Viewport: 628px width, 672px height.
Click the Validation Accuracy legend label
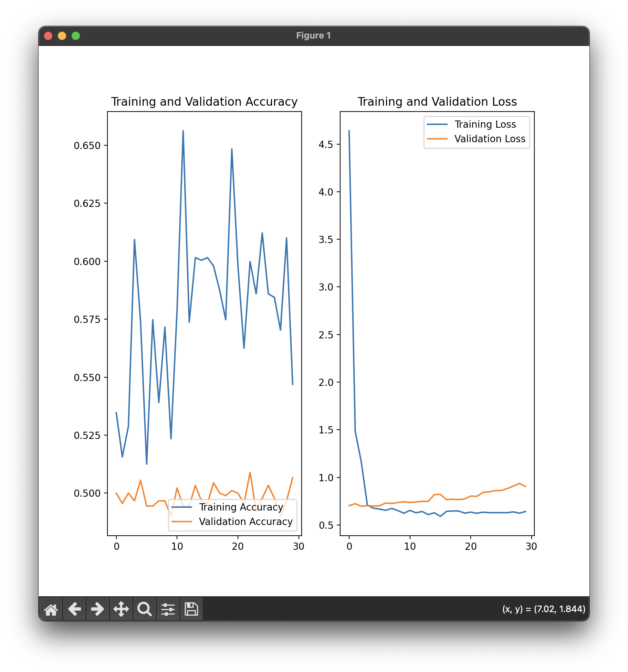[x=245, y=522]
